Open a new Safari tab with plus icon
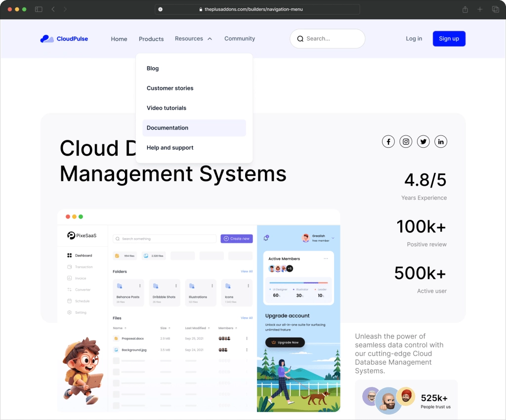This screenshot has width=506, height=420. click(480, 9)
